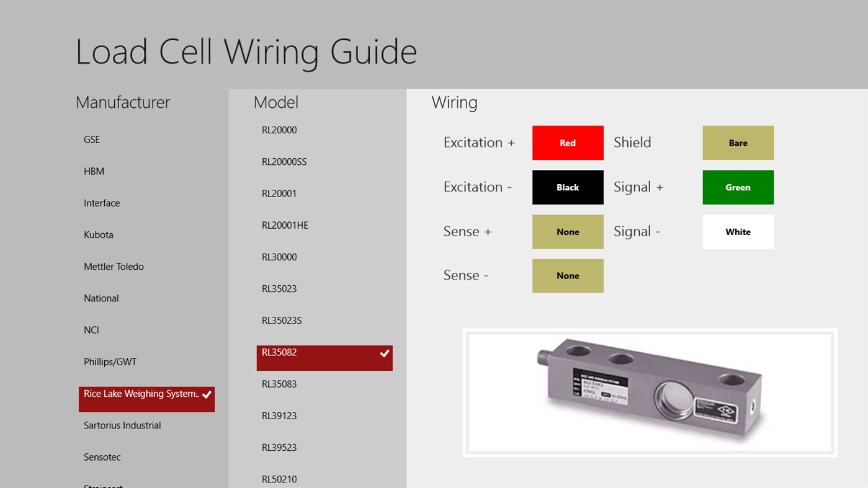Click the White Signal - color swatch

tap(738, 231)
